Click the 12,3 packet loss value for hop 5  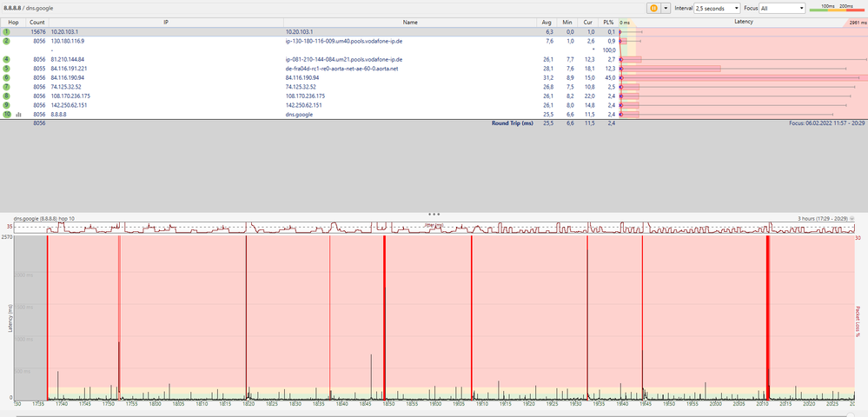[609, 69]
